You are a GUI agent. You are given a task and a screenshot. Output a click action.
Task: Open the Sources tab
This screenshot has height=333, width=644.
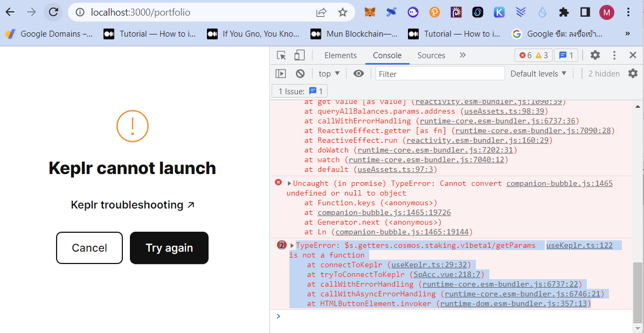click(431, 55)
